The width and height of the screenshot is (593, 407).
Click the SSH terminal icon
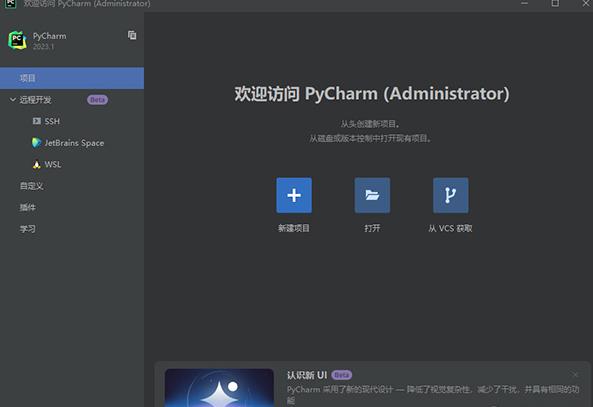coord(36,121)
